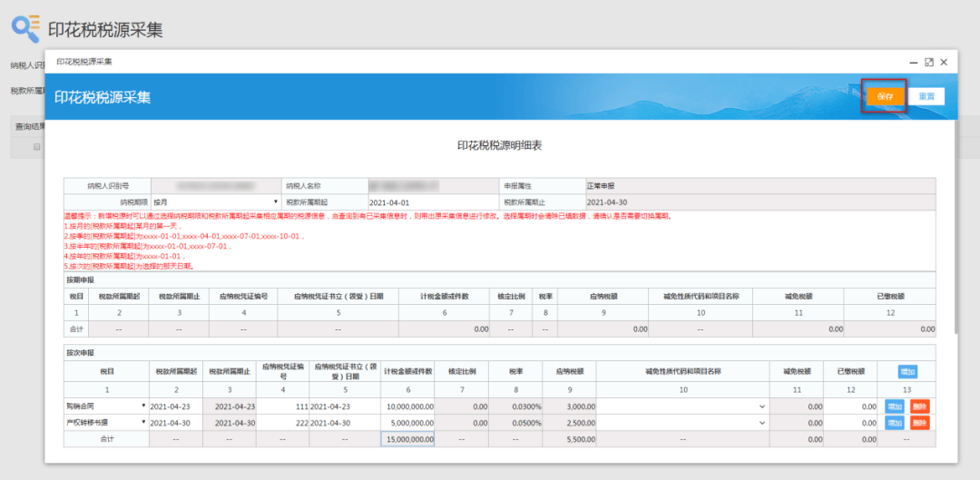Click 增加 in the 购销合同 row
Viewport: 980px width, 480px height.
(895, 407)
